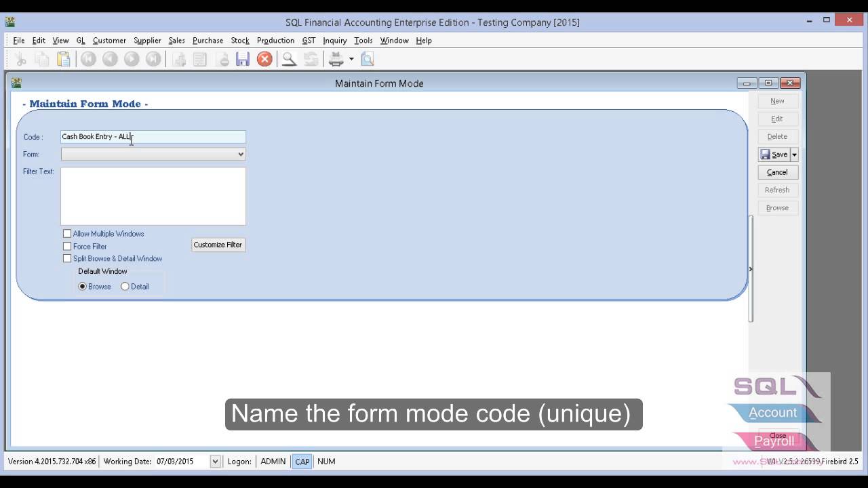Click the Find magnifier toolbar icon

coord(290,59)
